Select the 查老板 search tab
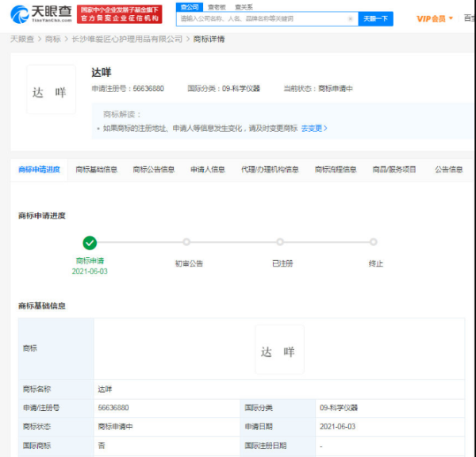 (x=217, y=7)
